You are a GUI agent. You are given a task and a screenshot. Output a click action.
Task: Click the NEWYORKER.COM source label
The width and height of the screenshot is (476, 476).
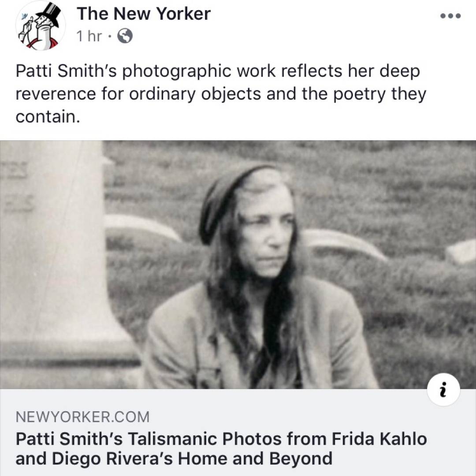(82, 417)
